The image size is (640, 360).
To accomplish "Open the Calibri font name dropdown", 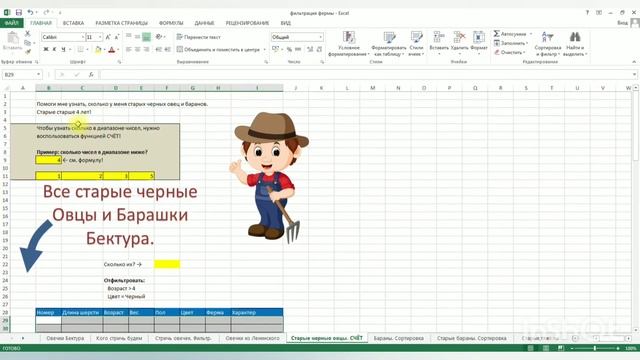I will [82, 37].
